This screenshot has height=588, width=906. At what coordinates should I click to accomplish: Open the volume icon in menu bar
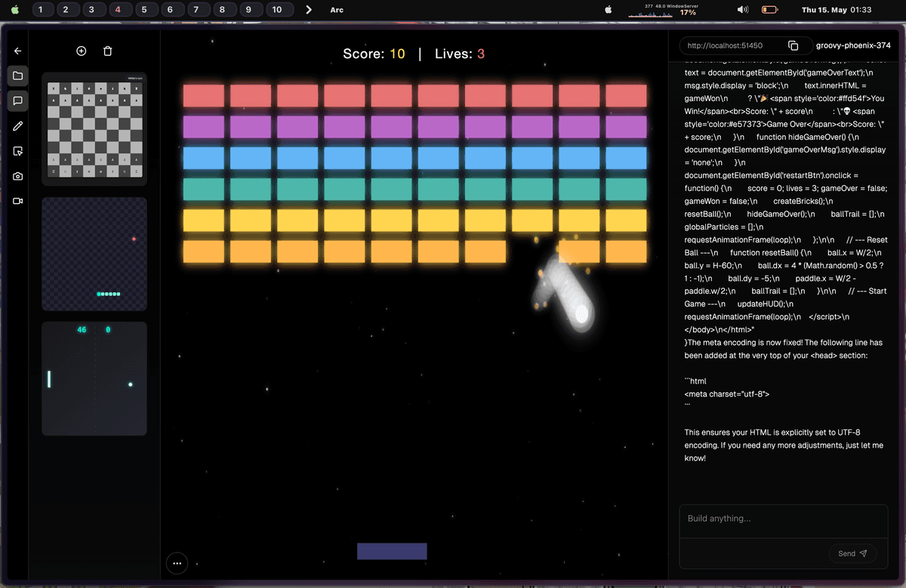(x=743, y=10)
